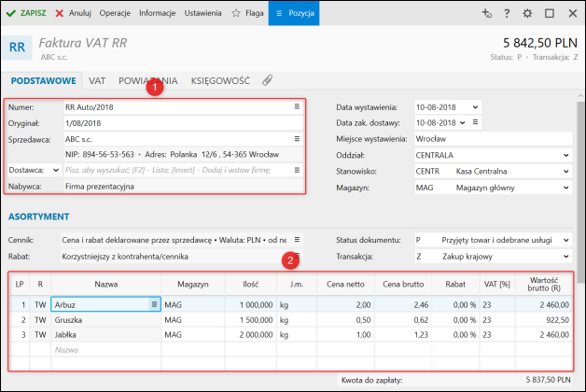
Task: Click the list icon beside Arbuz name
Action: pos(153,303)
